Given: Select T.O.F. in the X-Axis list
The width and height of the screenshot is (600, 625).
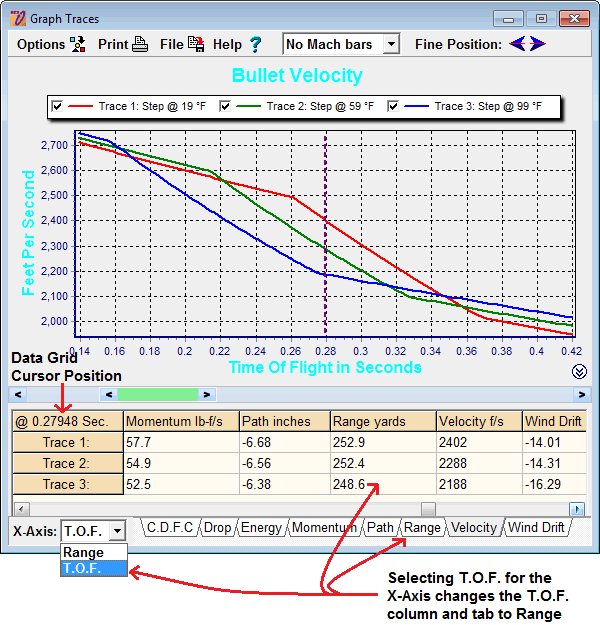Looking at the screenshot, I should click(94, 568).
